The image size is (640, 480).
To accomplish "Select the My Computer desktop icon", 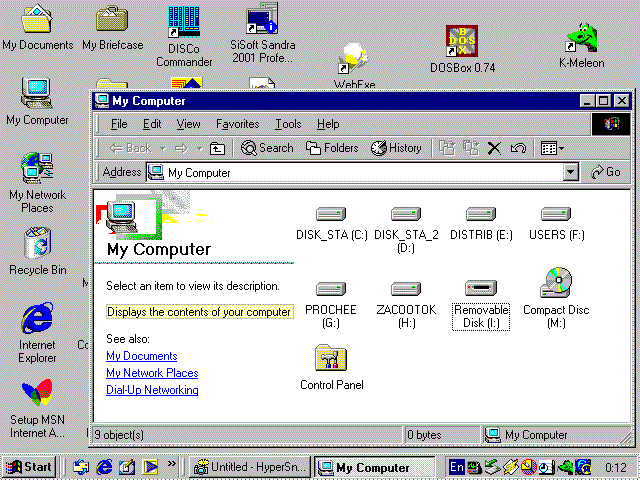I will [37, 101].
